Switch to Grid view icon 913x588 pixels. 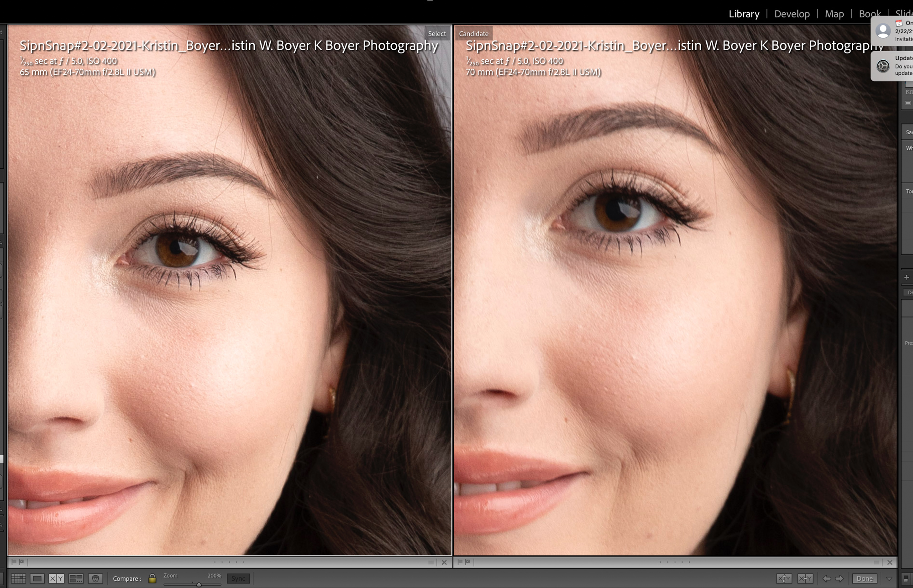coord(18,578)
